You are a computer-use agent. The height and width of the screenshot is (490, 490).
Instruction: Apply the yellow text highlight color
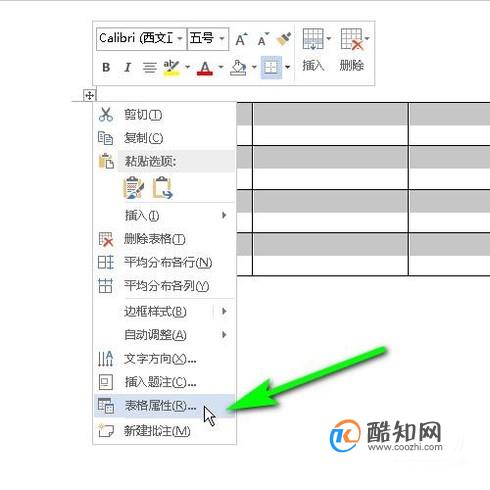pyautogui.click(x=171, y=68)
